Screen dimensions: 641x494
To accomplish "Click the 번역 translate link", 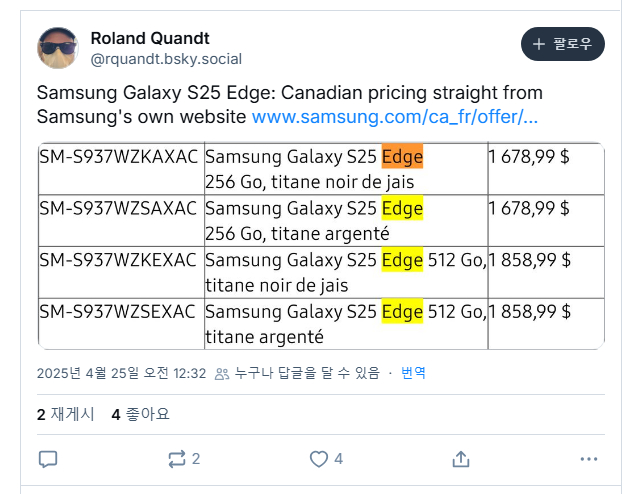I will pyautogui.click(x=413, y=373).
